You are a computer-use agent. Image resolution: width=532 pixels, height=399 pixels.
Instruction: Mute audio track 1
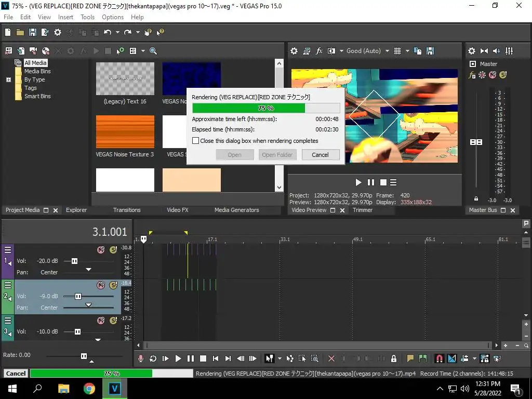(x=101, y=250)
